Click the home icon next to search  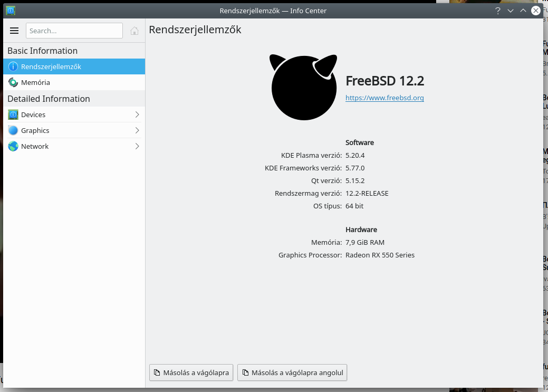tap(134, 31)
